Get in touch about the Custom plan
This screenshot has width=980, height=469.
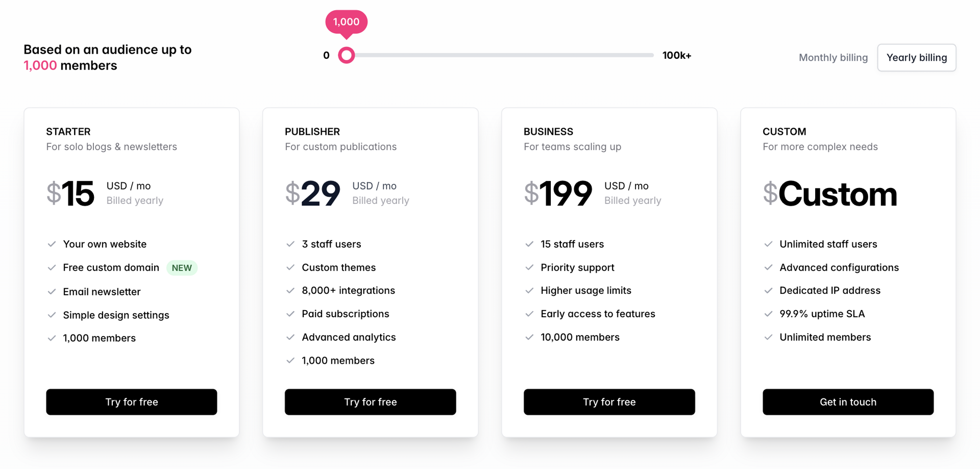coord(848,402)
